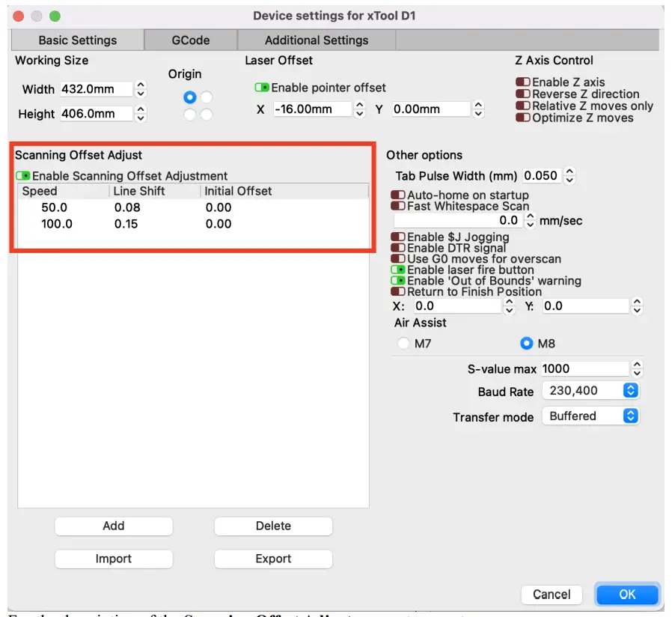Image resolution: width=672 pixels, height=617 pixels.
Task: Click the Laser Offset Y field
Action: pyautogui.click(x=431, y=109)
